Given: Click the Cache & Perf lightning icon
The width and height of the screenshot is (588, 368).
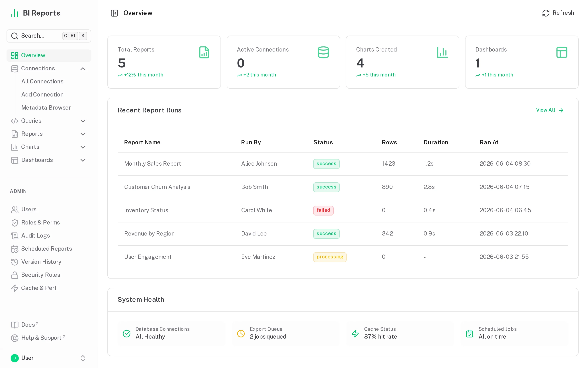Looking at the screenshot, I should point(14,288).
